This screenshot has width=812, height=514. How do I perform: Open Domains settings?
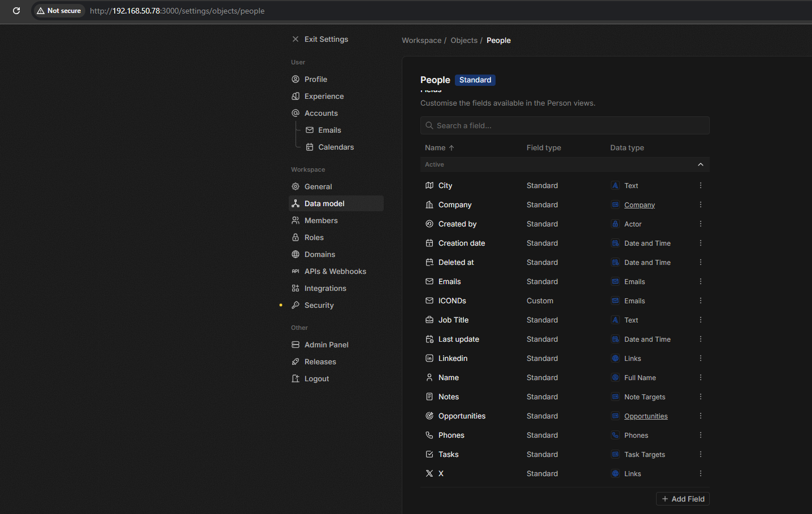(x=336, y=254)
